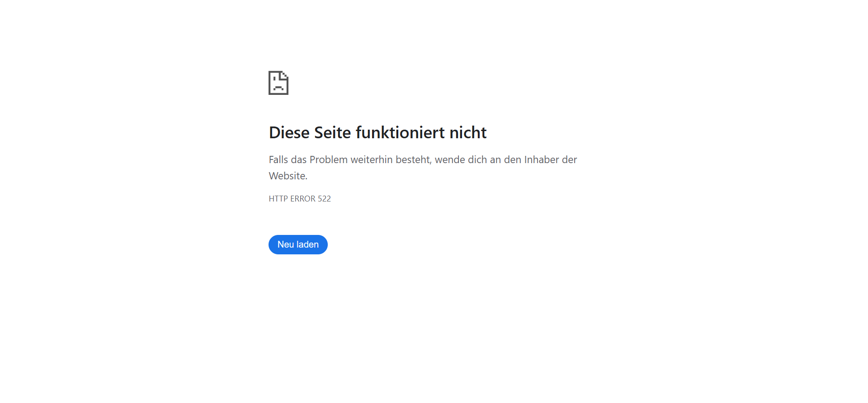Click the HTTP ERROR 522 text
The height and width of the screenshot is (403, 868).
(300, 199)
